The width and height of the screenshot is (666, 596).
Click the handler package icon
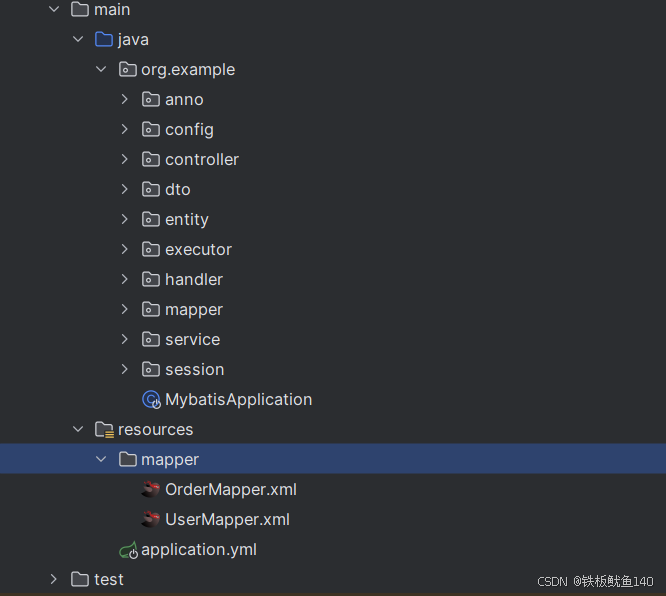[151, 280]
